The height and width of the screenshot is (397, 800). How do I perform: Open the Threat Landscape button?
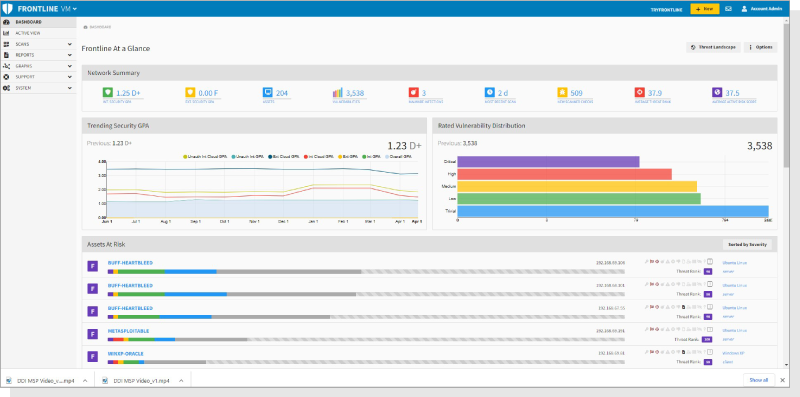coord(713,47)
